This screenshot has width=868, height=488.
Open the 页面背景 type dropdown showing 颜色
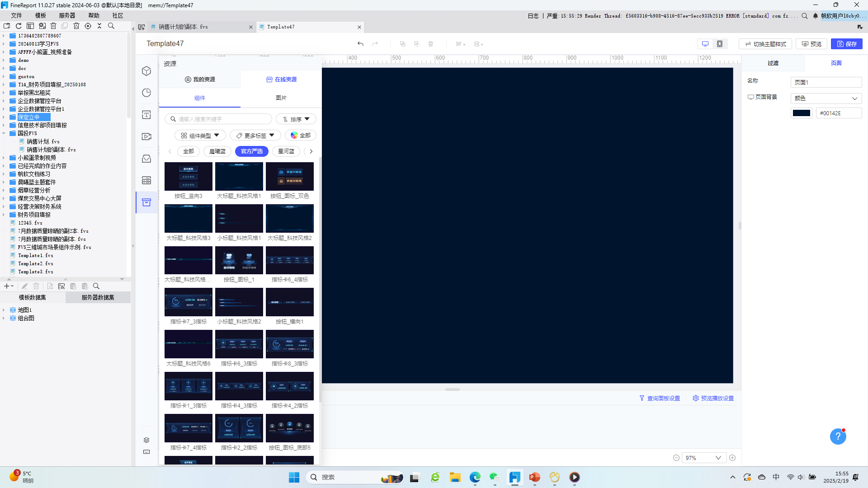coord(826,98)
